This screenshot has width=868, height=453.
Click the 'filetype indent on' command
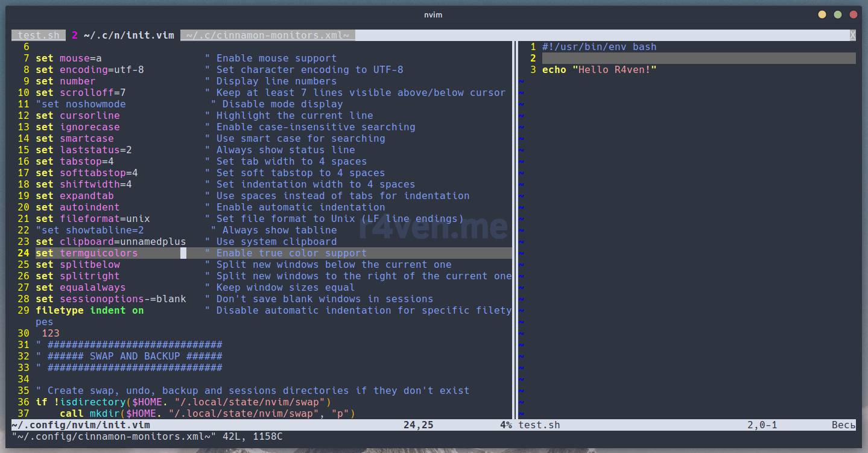[x=89, y=311]
